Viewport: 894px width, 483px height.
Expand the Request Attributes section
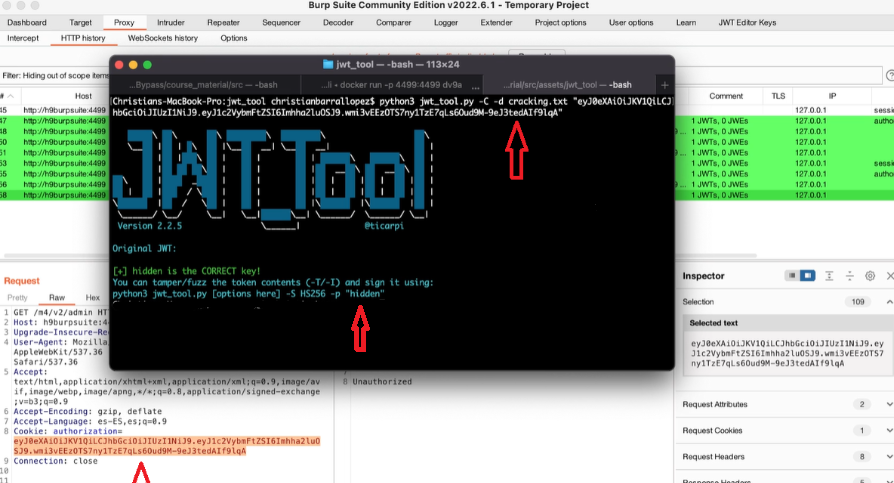coord(889,404)
